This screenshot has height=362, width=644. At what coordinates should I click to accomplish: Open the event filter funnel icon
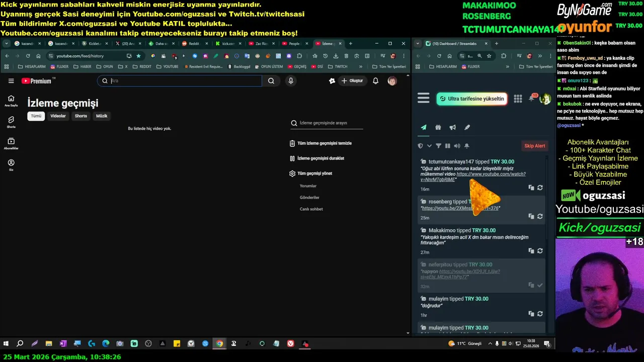438,146
